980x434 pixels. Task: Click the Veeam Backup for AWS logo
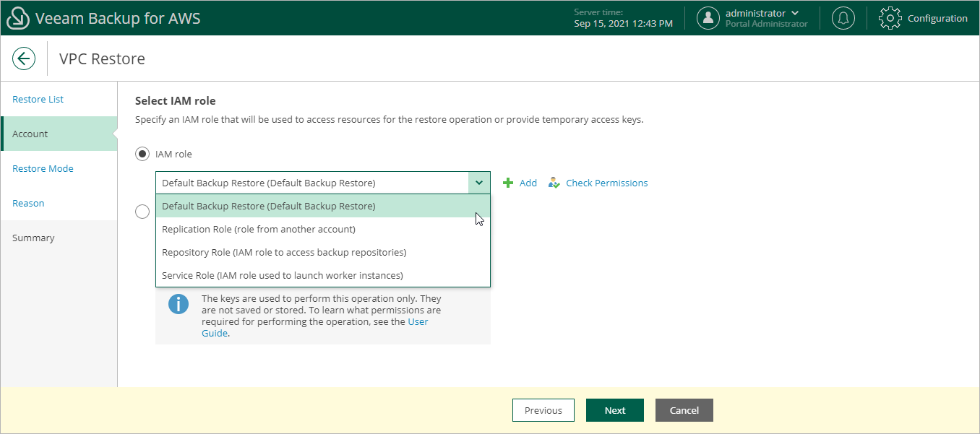18,17
